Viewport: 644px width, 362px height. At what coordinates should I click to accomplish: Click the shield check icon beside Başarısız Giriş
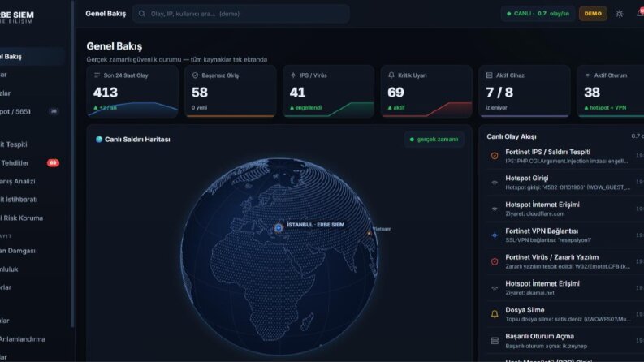pyautogui.click(x=195, y=75)
